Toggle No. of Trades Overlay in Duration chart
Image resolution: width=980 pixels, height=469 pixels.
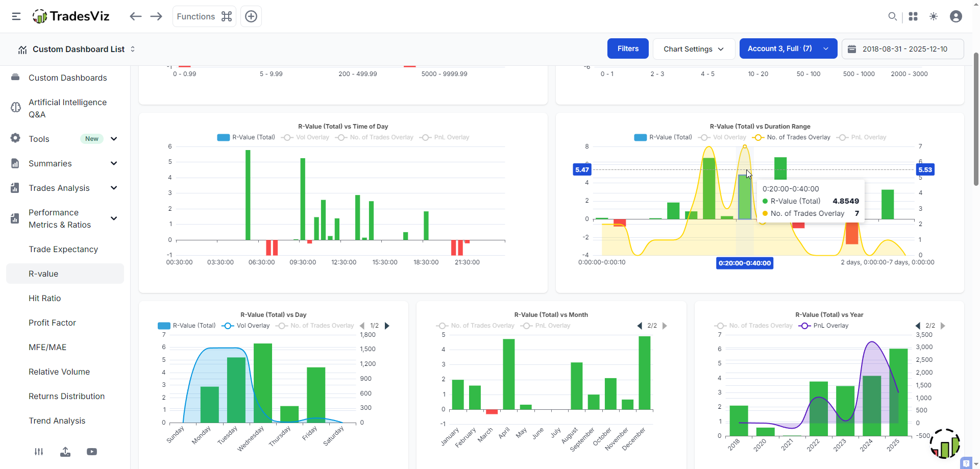pyautogui.click(x=791, y=137)
